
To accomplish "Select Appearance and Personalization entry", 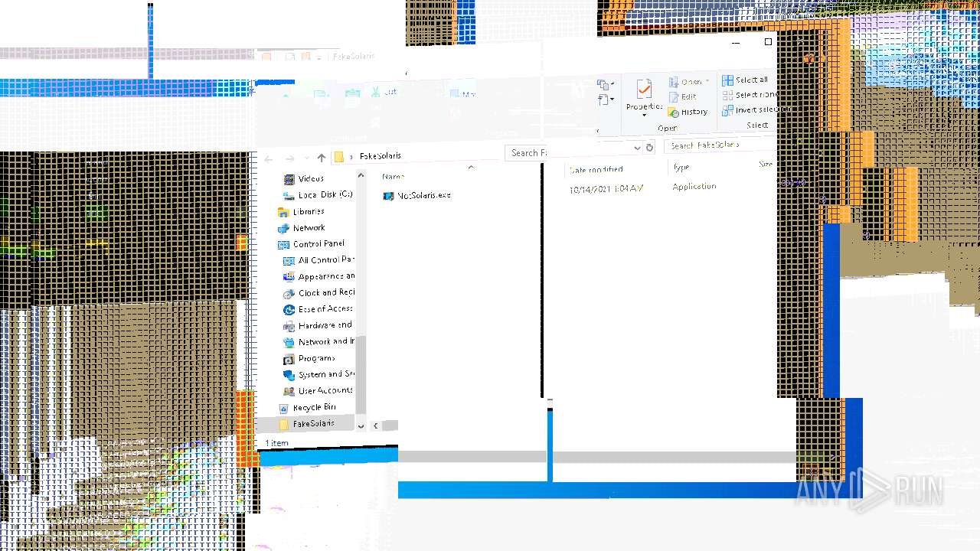I will [318, 276].
